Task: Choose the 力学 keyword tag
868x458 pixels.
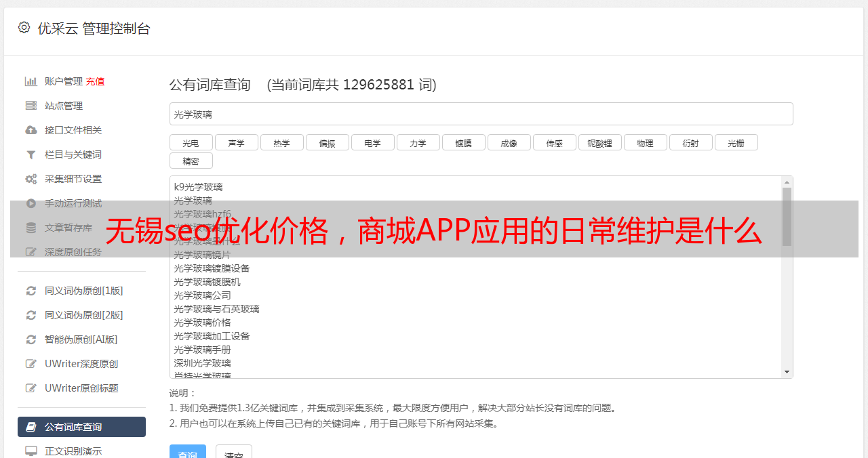Action: (x=418, y=142)
